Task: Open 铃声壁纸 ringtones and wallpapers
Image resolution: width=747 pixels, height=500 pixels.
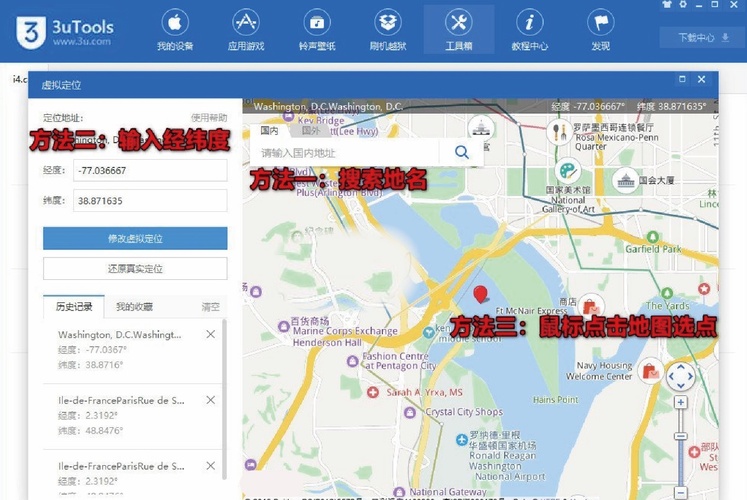Action: [317, 30]
